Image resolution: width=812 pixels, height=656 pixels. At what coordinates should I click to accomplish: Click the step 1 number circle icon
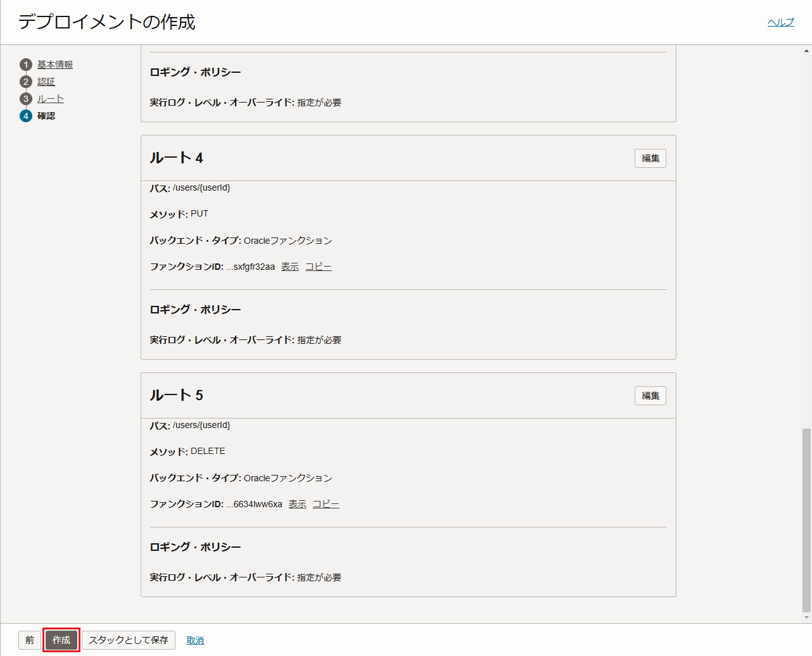point(26,65)
